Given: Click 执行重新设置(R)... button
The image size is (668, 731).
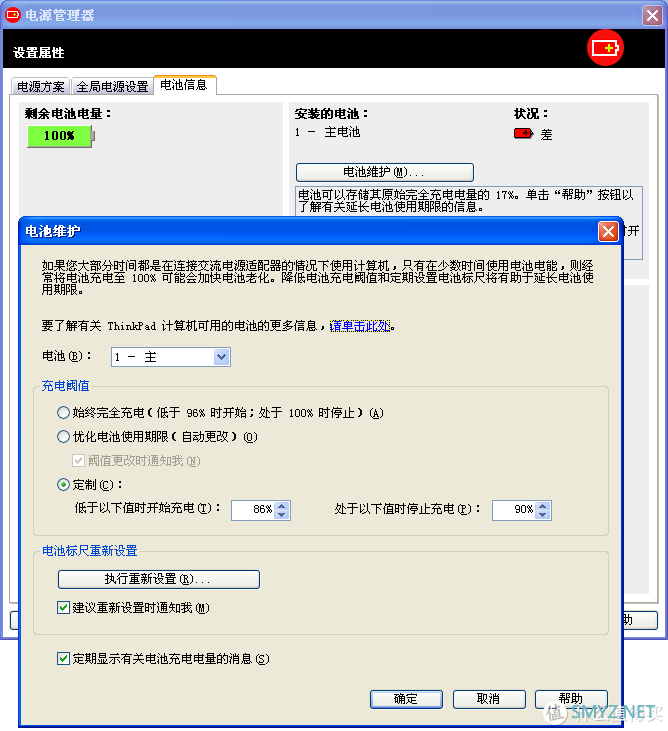Looking at the screenshot, I should coord(158,579).
